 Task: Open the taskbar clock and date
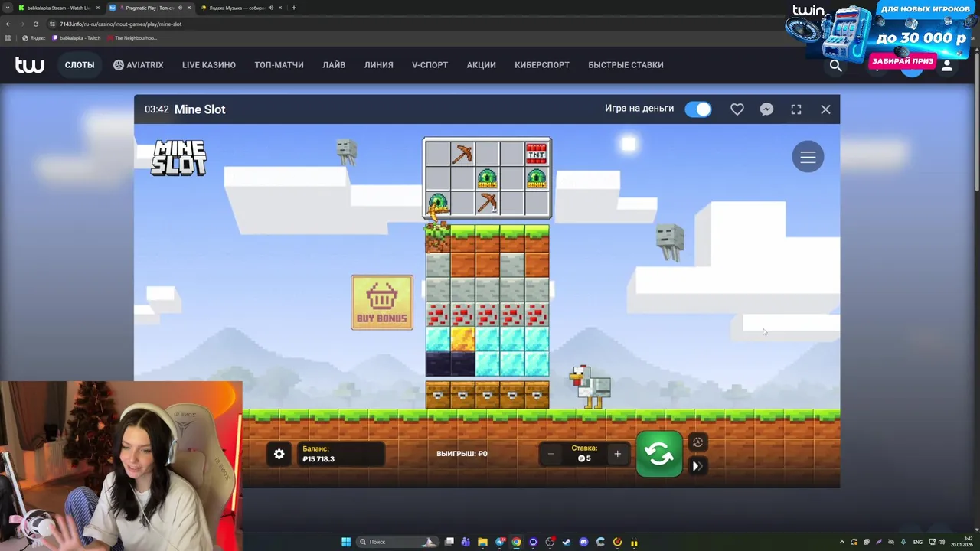tap(962, 542)
